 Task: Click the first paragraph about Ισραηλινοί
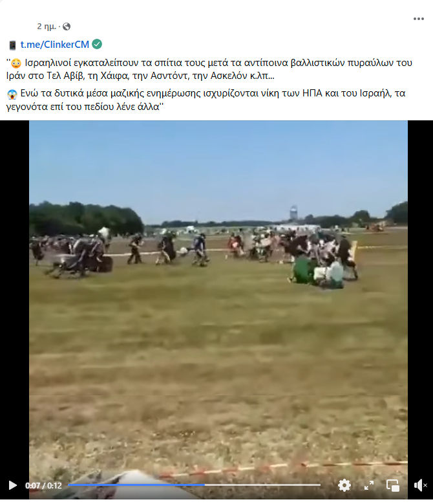(209, 69)
